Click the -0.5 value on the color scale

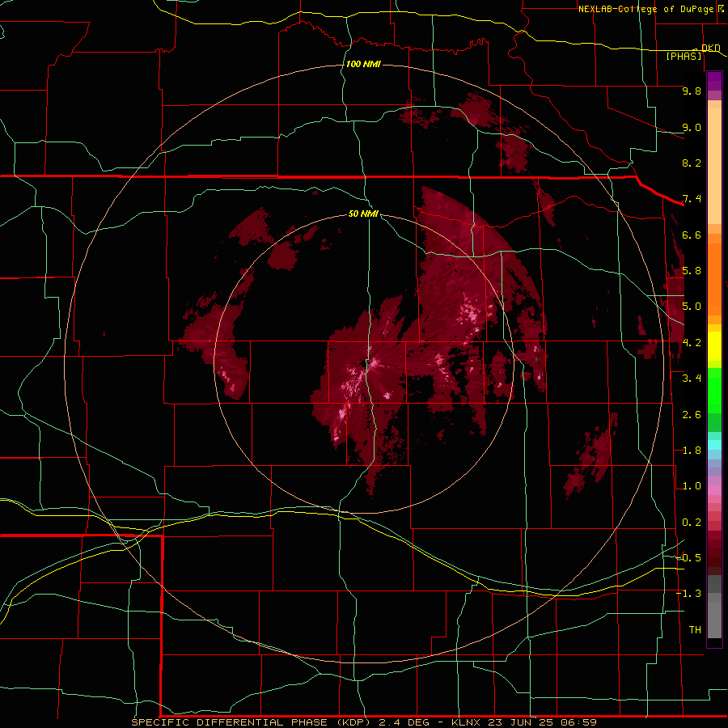click(688, 558)
